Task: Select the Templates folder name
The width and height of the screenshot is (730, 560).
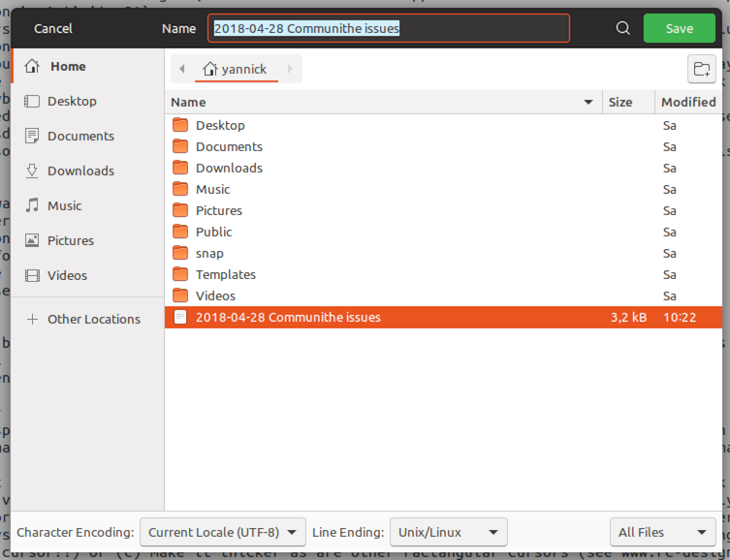Action: (226, 274)
